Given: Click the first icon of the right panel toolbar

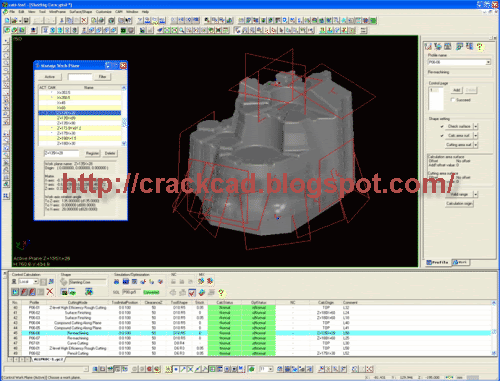Looking at the screenshot, I should click(429, 47).
